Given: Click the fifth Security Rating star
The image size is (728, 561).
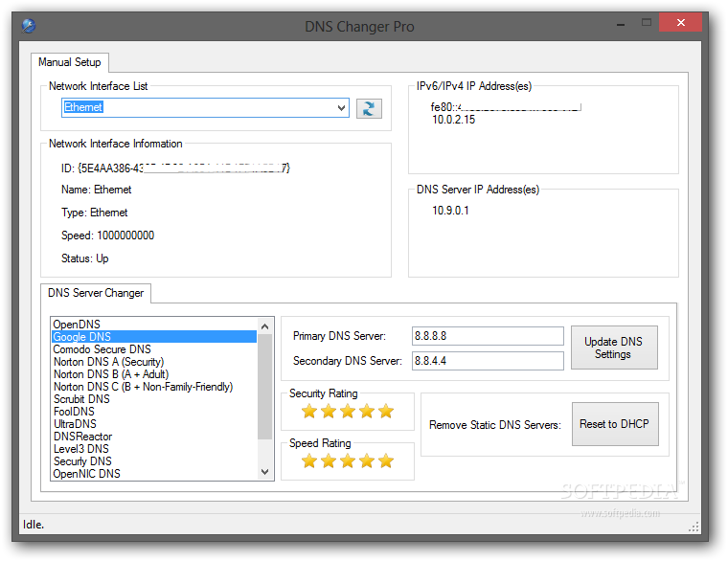Looking at the screenshot, I should tap(386, 411).
